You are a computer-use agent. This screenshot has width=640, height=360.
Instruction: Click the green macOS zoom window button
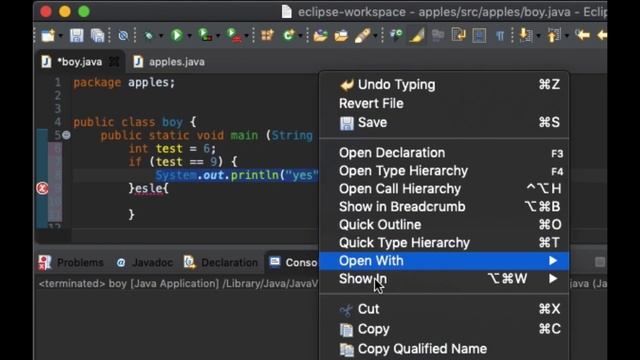coord(84,11)
